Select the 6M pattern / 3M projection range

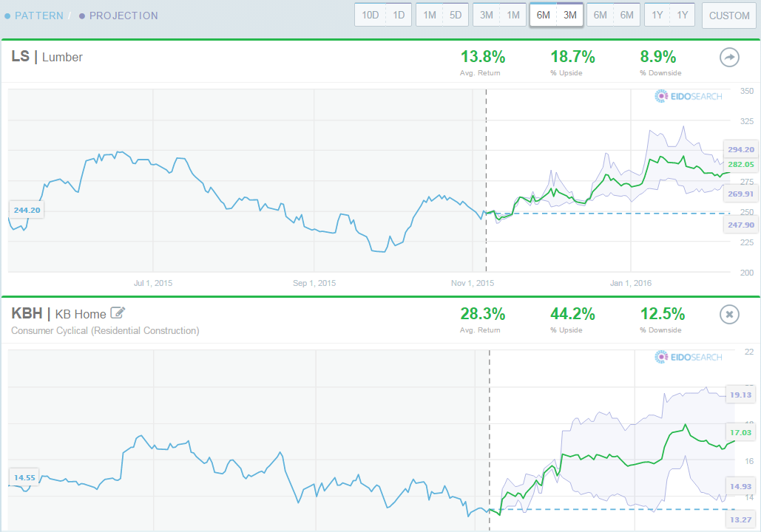tap(556, 15)
